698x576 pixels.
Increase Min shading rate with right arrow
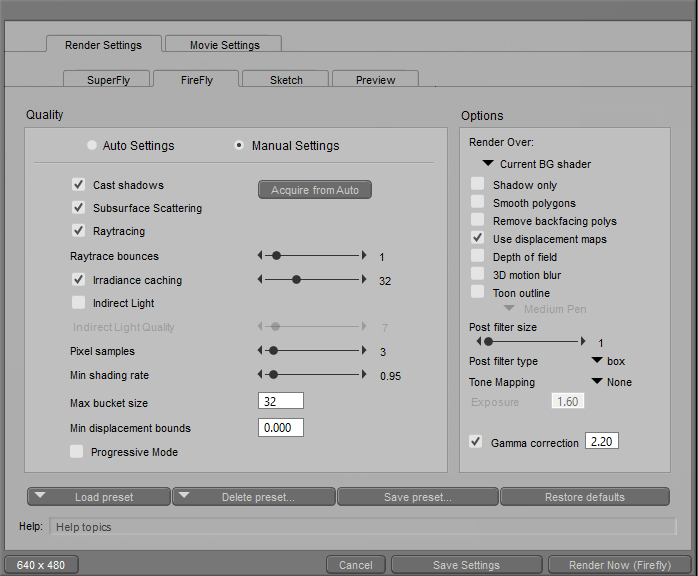point(364,375)
